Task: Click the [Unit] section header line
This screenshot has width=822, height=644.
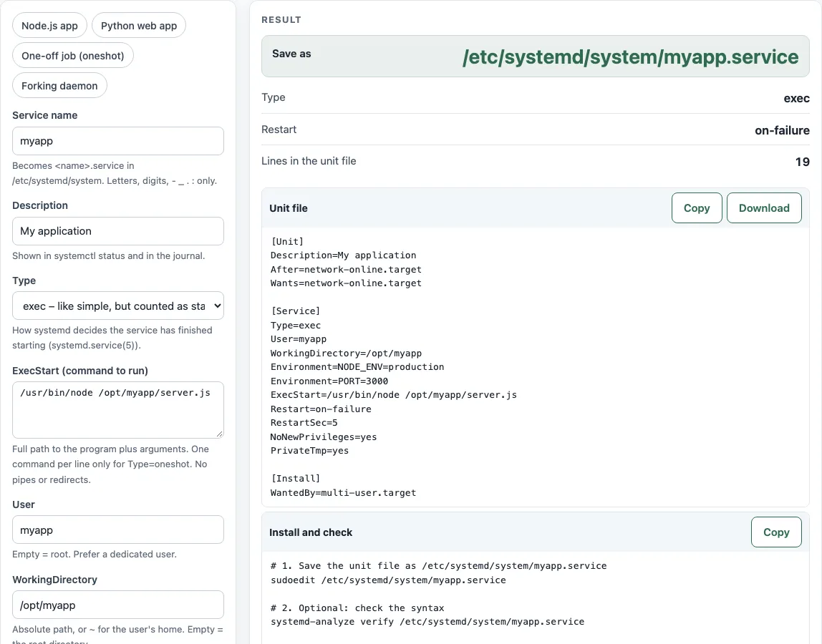Action: click(x=287, y=242)
